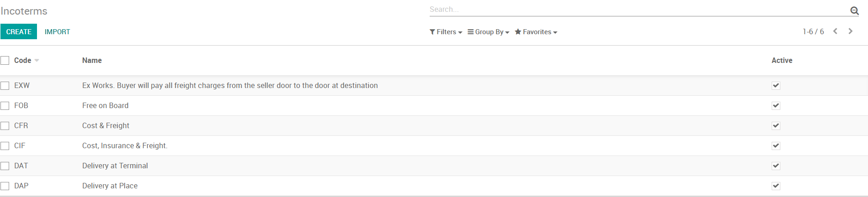This screenshot has width=868, height=197.
Task: Click the Code column sort arrow
Action: point(37,61)
